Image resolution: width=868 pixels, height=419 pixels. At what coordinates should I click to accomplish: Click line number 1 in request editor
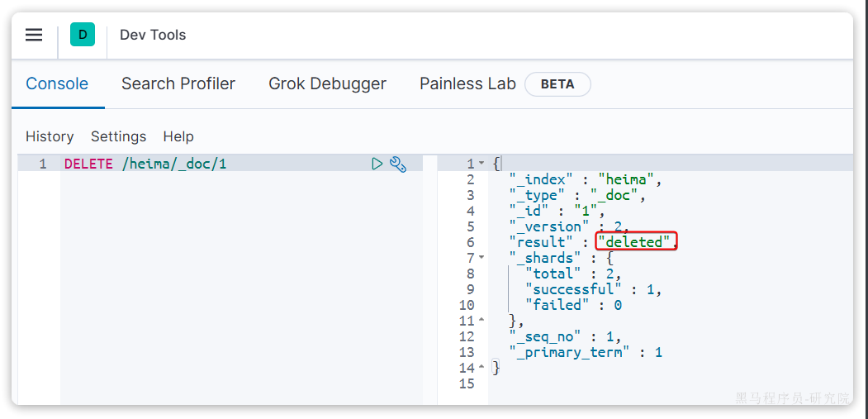coord(43,164)
